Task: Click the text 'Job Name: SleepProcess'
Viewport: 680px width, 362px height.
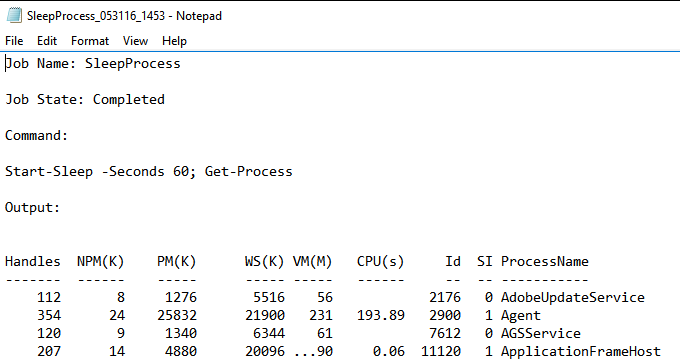Action: (x=93, y=64)
